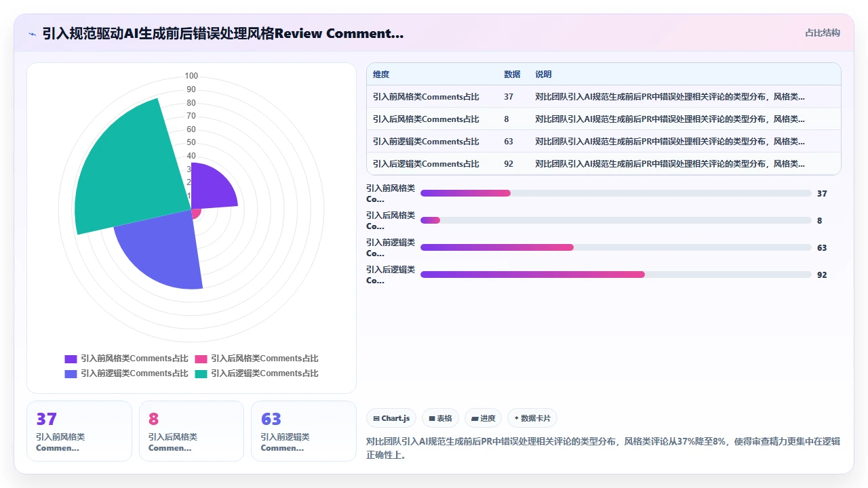
Task: Click table value 8
Action: click(507, 119)
